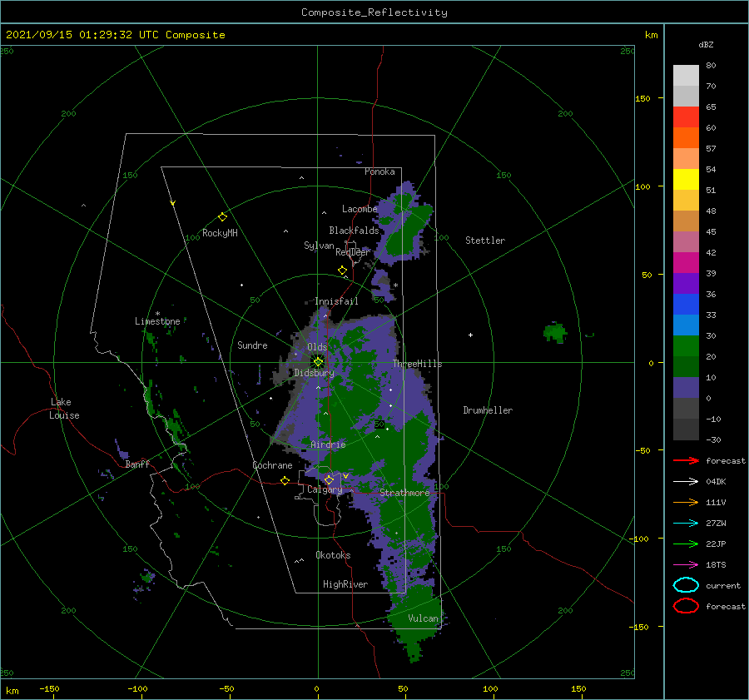Click the Lake Louise label
The image size is (749, 700).
65,409
